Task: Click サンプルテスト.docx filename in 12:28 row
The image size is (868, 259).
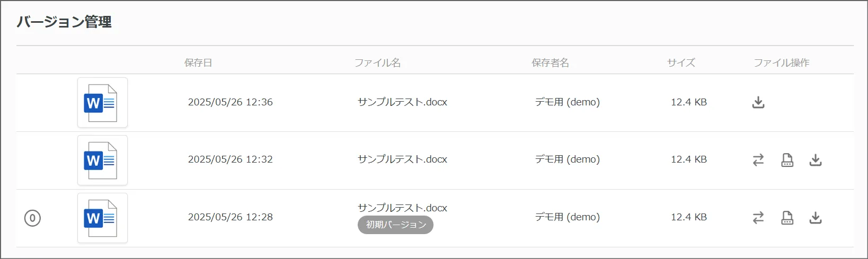Action: tap(402, 208)
